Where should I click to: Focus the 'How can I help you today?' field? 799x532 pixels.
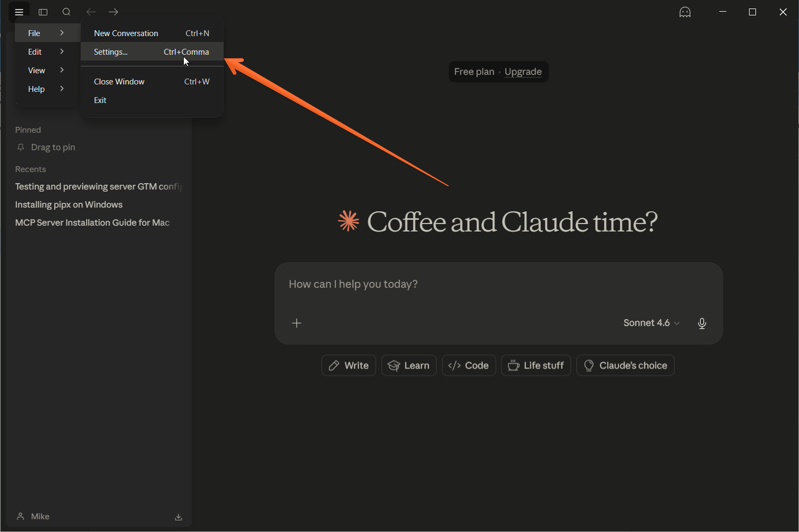[498, 285]
